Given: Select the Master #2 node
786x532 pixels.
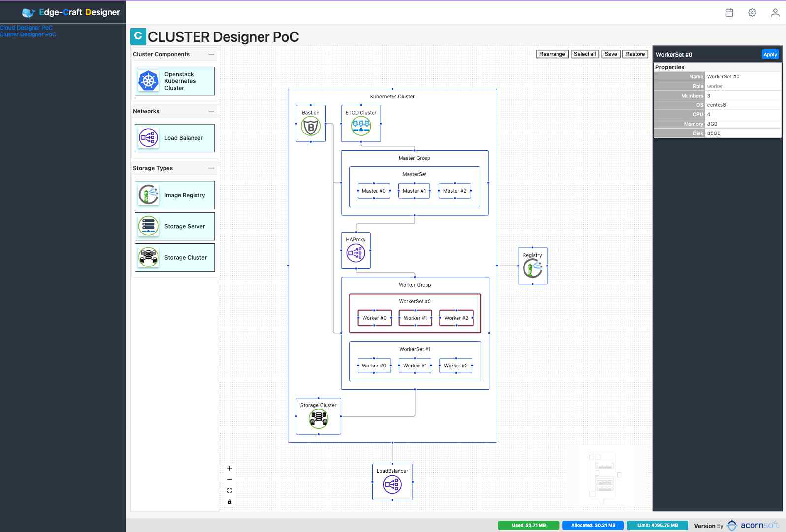Looking at the screenshot, I should click(455, 191).
